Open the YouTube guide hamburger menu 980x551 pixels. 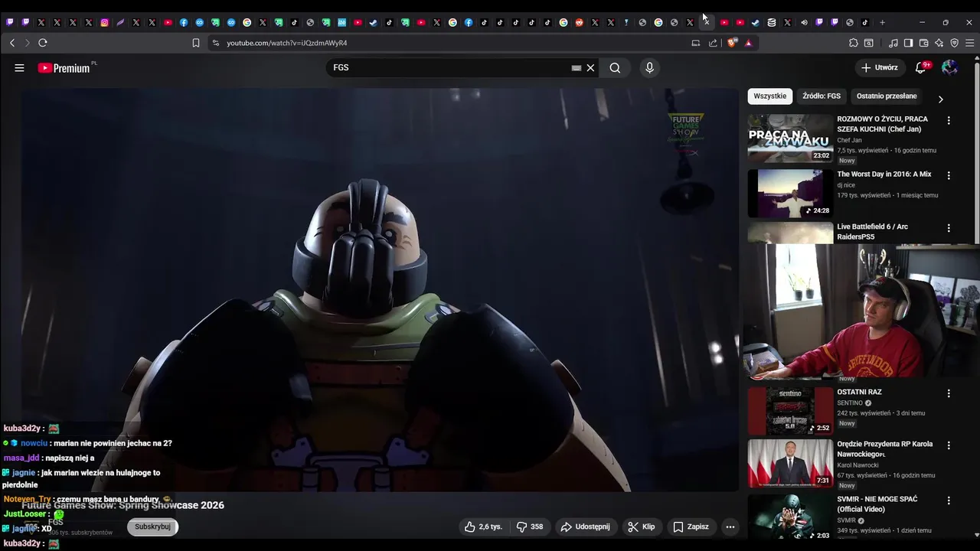coord(19,67)
